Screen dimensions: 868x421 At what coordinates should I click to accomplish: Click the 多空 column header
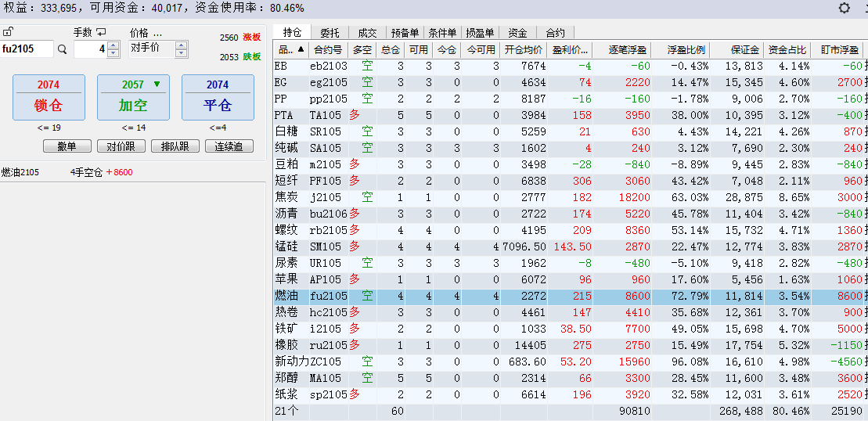[x=362, y=50]
